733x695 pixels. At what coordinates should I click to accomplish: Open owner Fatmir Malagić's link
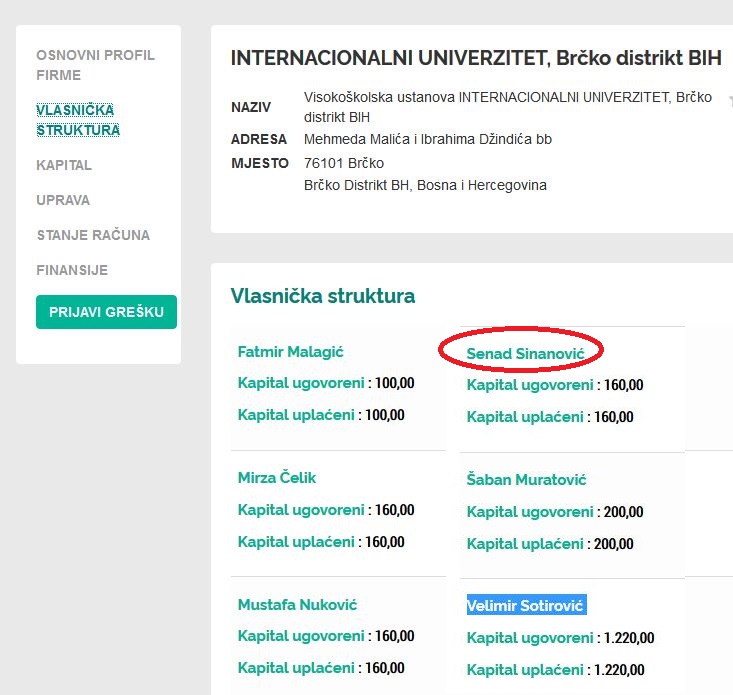click(291, 352)
